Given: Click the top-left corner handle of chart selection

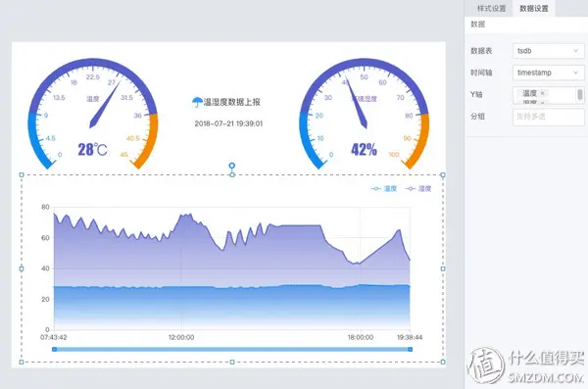Looking at the screenshot, I should [x=22, y=174].
